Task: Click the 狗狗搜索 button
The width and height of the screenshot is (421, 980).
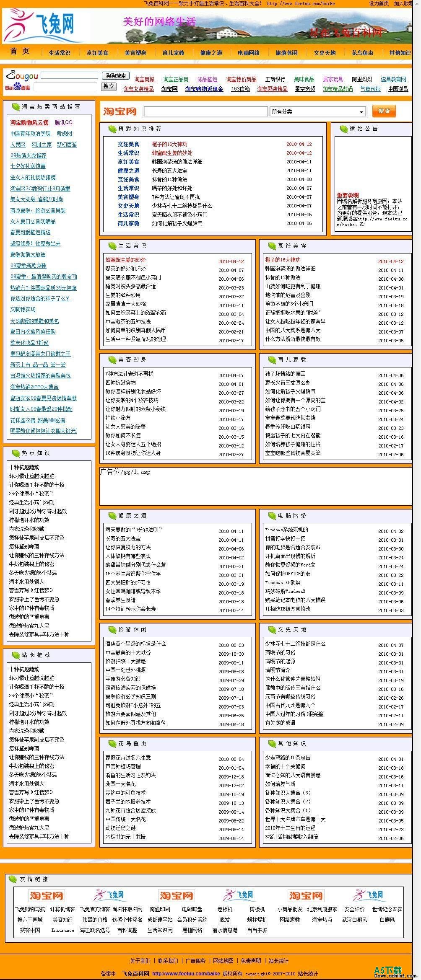Action: pyautogui.click(x=116, y=76)
